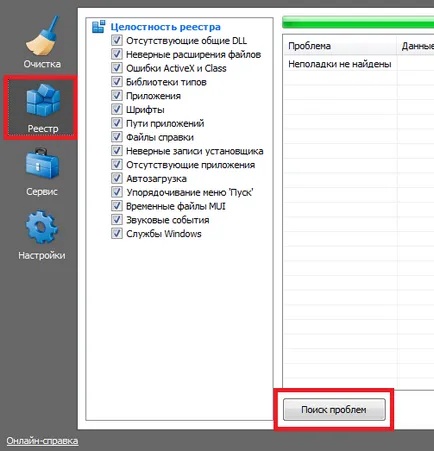Open the Онлайн-справка link
This screenshot has width=434, height=451.
click(x=42, y=441)
